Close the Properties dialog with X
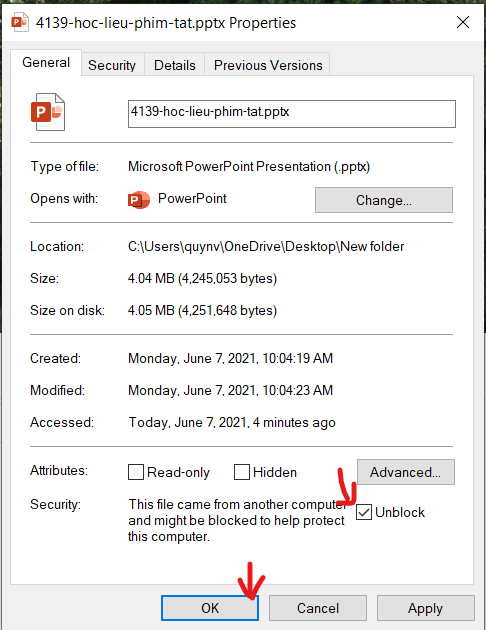Image resolution: width=486 pixels, height=630 pixels. coord(463,22)
